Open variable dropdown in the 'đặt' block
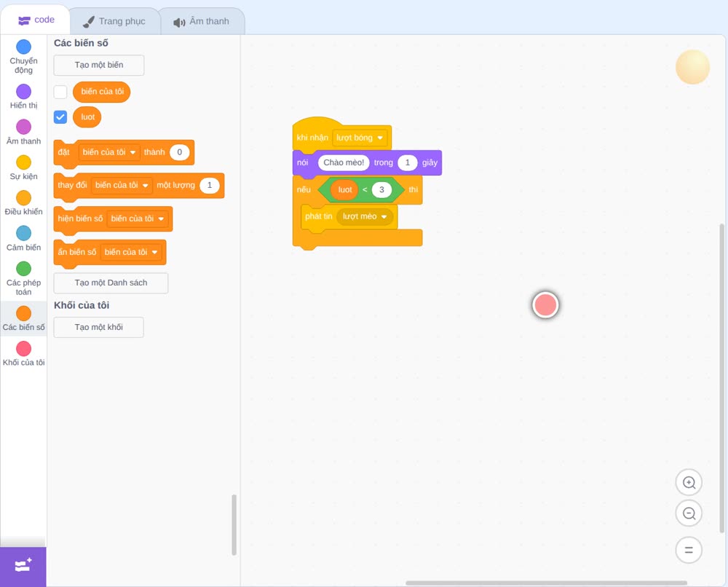 point(109,152)
